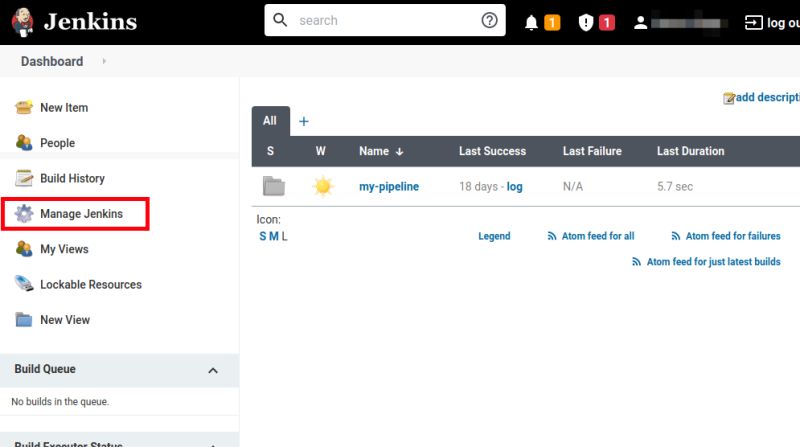Click the Manage Jenkins gear icon
This screenshot has width=800, height=447.
(x=23, y=213)
